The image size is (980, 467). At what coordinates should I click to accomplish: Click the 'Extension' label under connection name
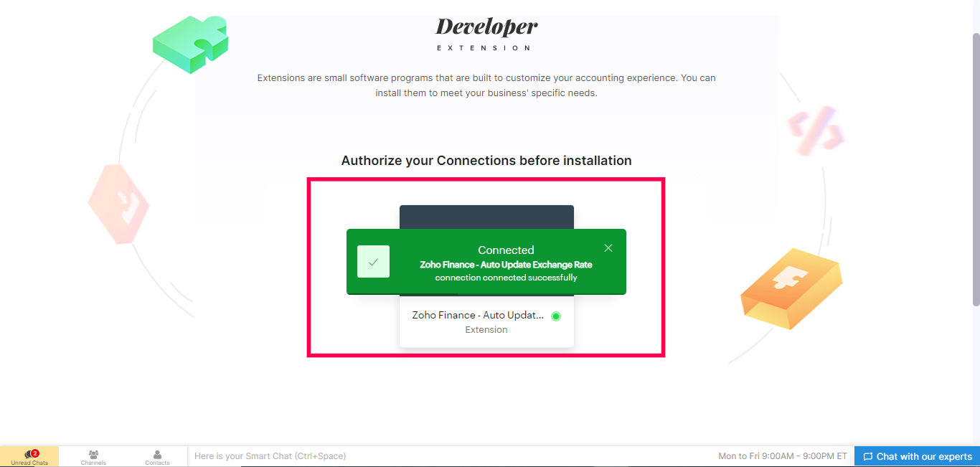click(486, 330)
